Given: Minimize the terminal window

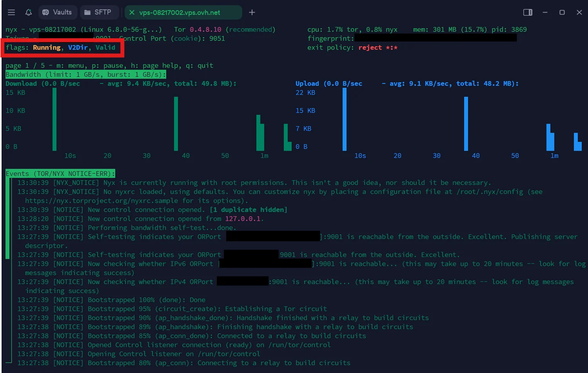Looking at the screenshot, I should 545,13.
